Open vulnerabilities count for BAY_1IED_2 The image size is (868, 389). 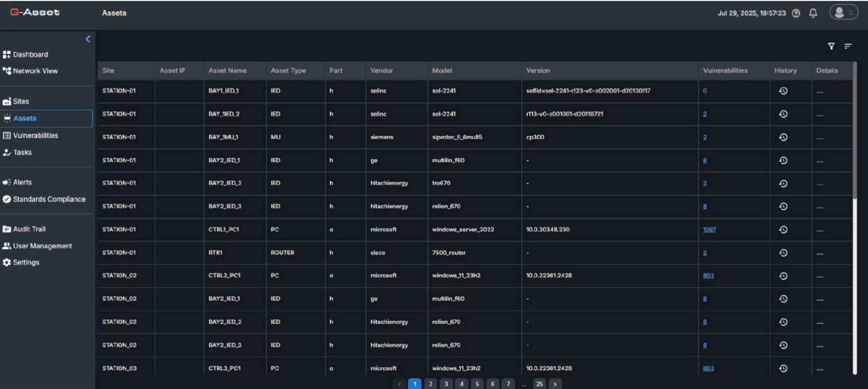tap(705, 114)
